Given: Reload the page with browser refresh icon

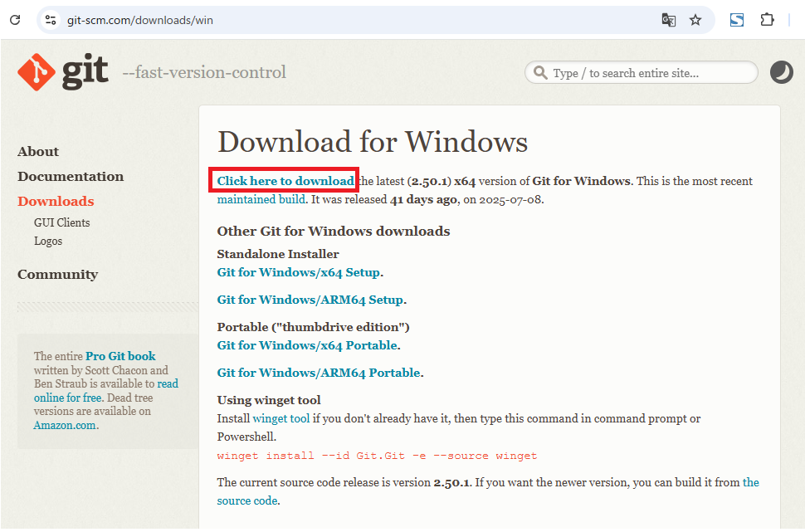Looking at the screenshot, I should point(15,20).
